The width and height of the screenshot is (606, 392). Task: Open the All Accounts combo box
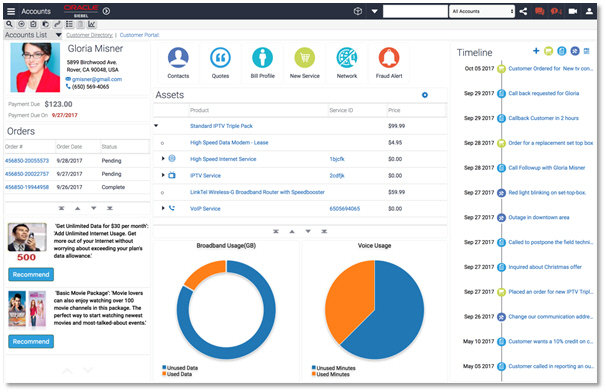tap(482, 11)
